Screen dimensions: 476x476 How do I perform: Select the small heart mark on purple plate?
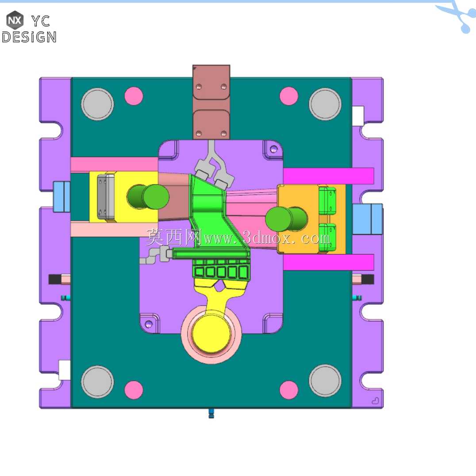pyautogui.click(x=375, y=401)
